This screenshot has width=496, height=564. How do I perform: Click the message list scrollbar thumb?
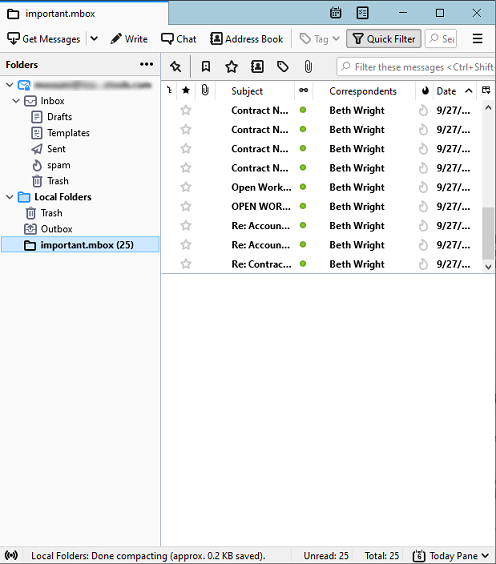(x=488, y=233)
